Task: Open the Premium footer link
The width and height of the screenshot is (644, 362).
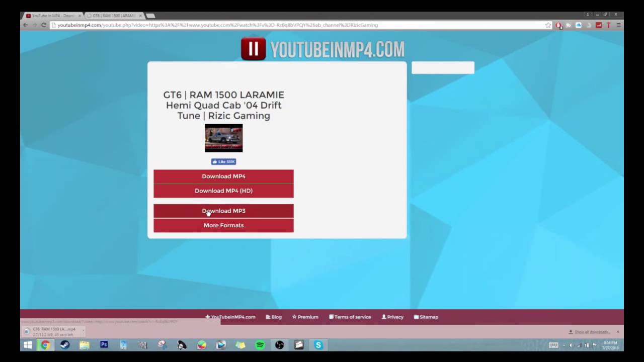Action: 305,317
